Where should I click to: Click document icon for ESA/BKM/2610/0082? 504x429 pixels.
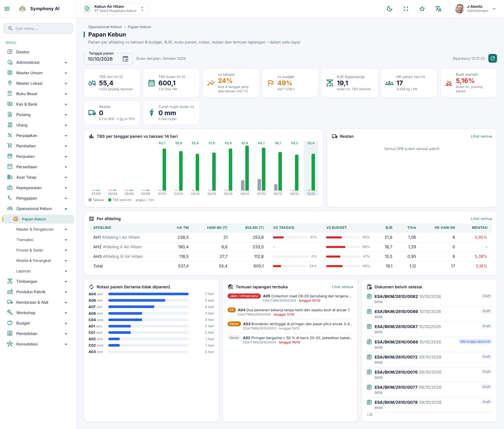point(369,296)
